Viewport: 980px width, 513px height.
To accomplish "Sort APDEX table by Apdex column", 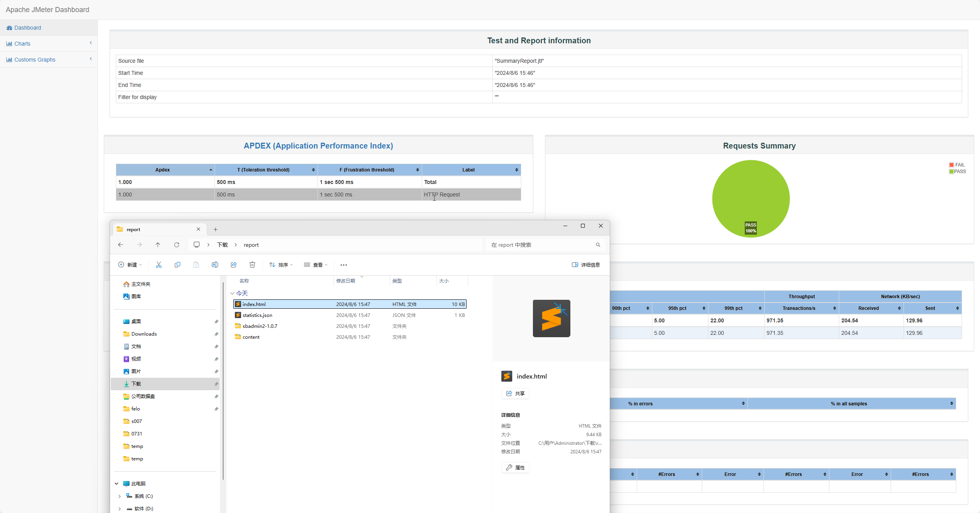I will [165, 170].
